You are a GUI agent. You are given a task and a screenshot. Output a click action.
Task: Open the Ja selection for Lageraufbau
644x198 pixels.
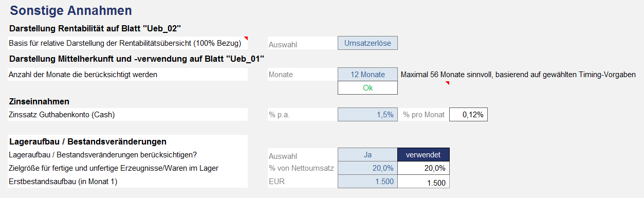[367, 154]
